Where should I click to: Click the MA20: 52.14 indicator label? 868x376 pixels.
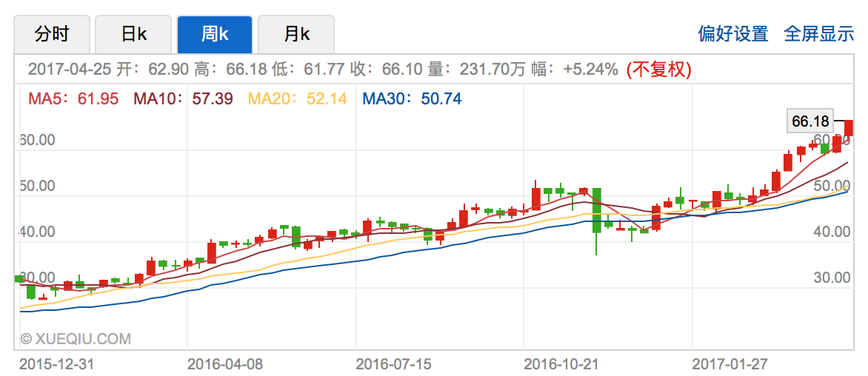(x=297, y=98)
